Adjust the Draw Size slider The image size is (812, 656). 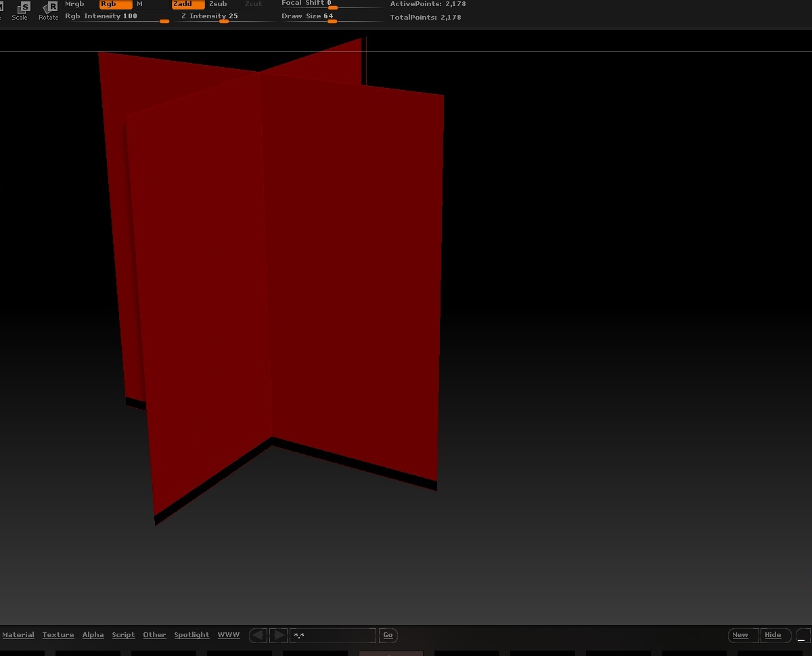coord(332,17)
